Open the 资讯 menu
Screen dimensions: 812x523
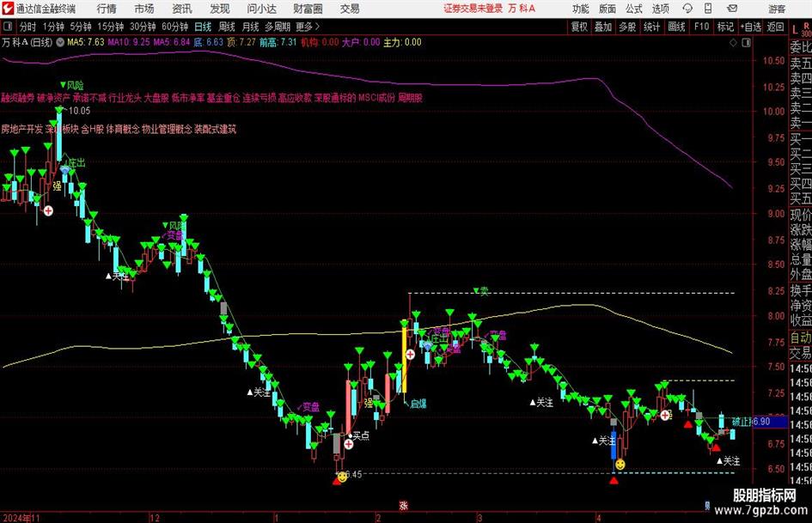pyautogui.click(x=182, y=9)
